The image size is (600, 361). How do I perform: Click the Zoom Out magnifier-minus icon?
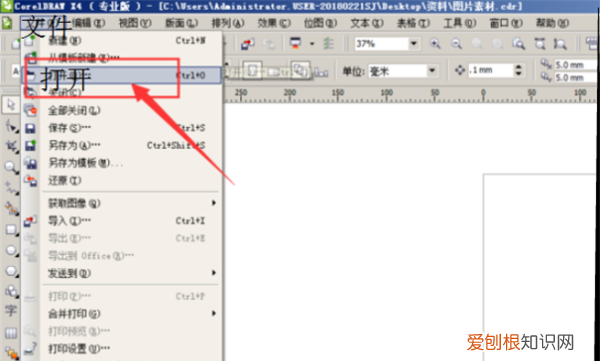coord(456,44)
